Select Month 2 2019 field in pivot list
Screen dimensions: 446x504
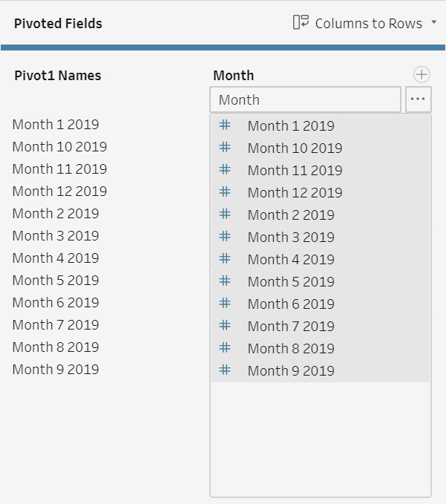pos(291,215)
